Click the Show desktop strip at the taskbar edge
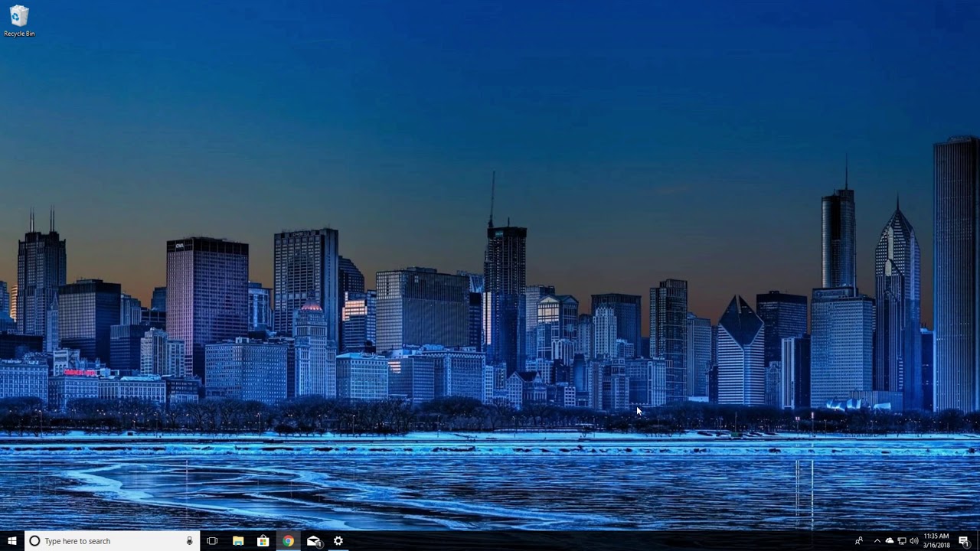 tap(978, 541)
